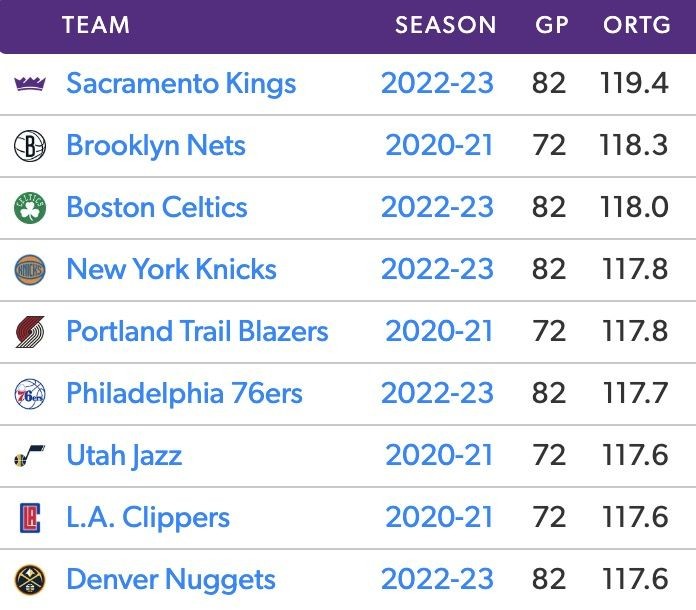The width and height of the screenshot is (696, 610).
Task: Sort by the SEASON column header
Action: click(x=445, y=25)
